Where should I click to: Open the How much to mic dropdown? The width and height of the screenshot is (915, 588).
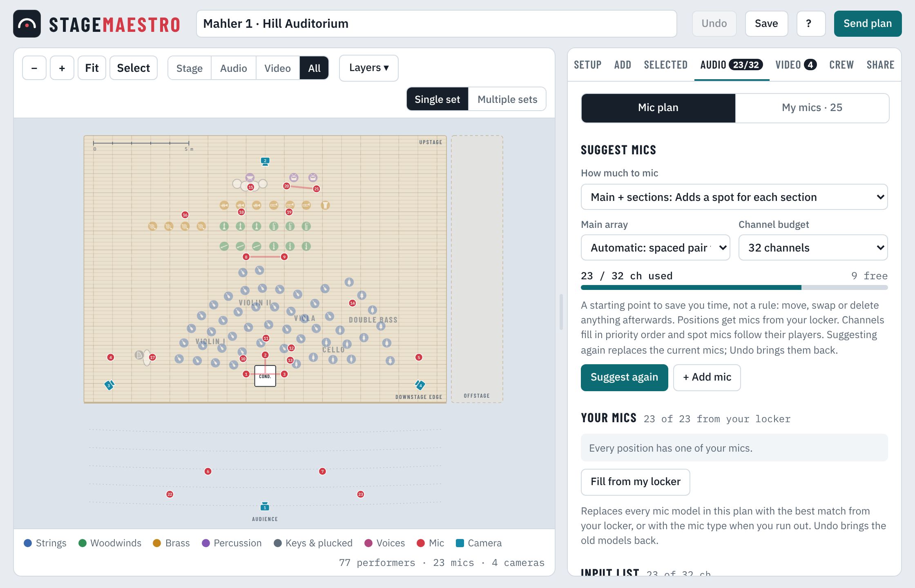[x=734, y=197]
